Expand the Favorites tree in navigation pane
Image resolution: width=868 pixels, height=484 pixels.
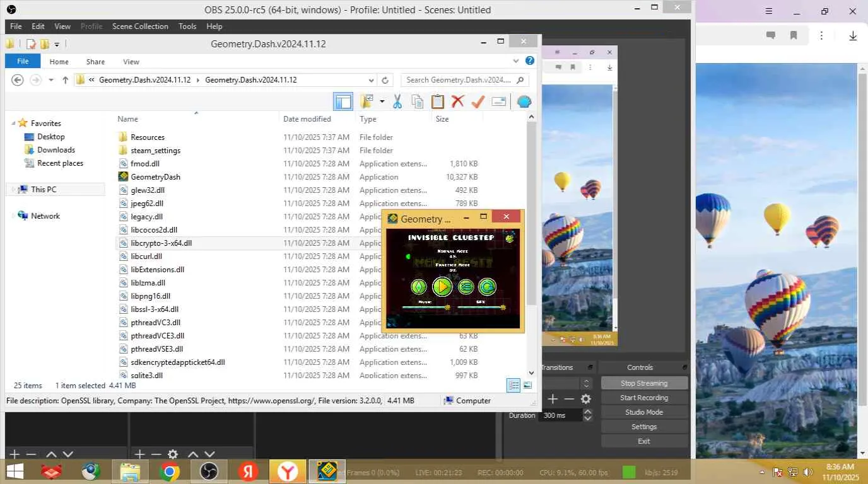[x=13, y=124]
